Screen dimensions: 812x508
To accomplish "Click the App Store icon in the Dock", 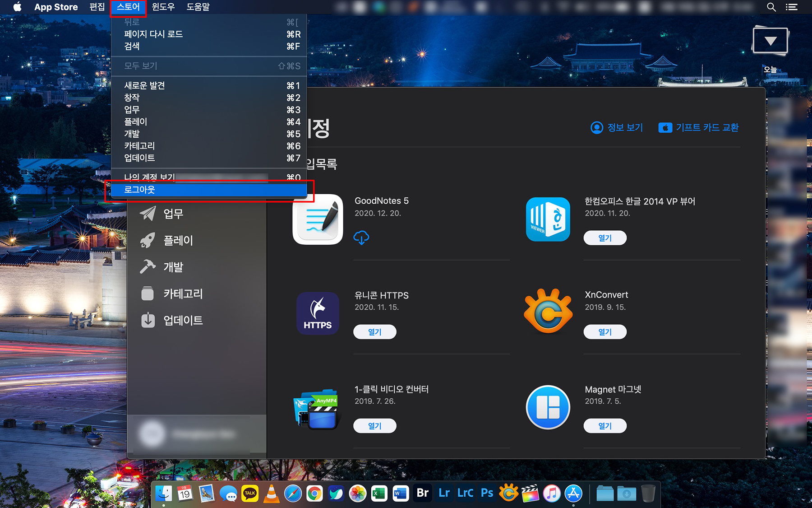I will [x=573, y=493].
